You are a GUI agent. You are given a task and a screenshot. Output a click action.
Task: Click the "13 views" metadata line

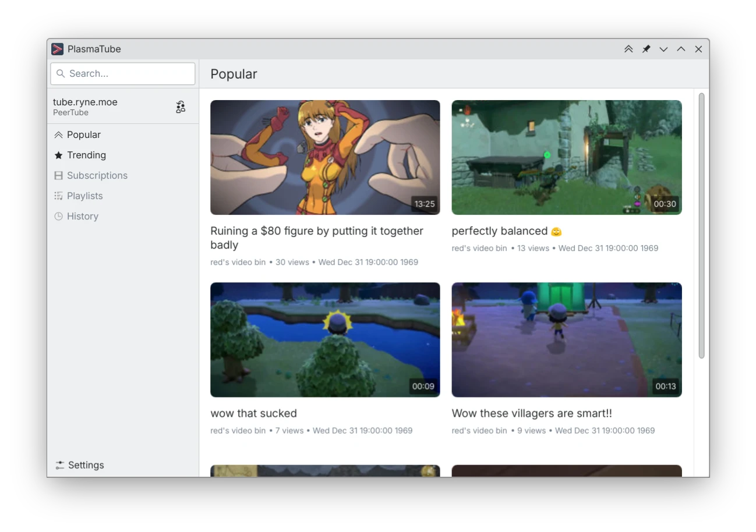click(555, 249)
